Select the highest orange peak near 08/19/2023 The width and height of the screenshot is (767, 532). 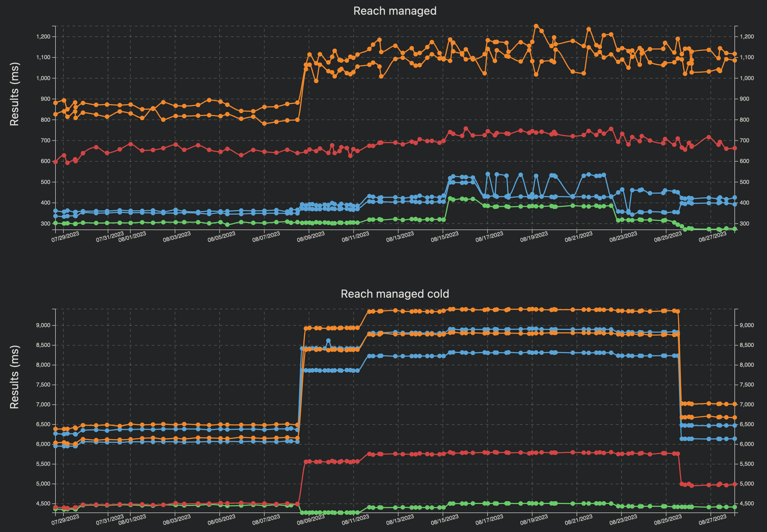pos(537,26)
